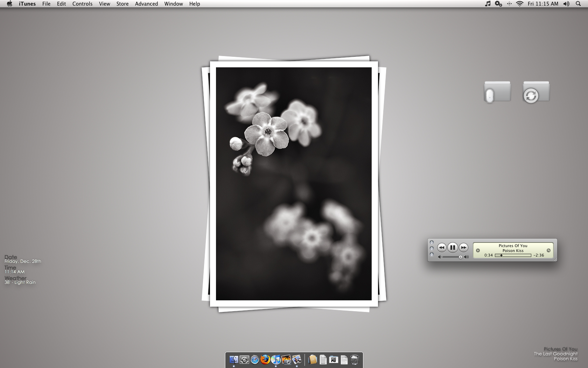Open the Advanced menu
The image size is (588, 368).
pyautogui.click(x=146, y=4)
